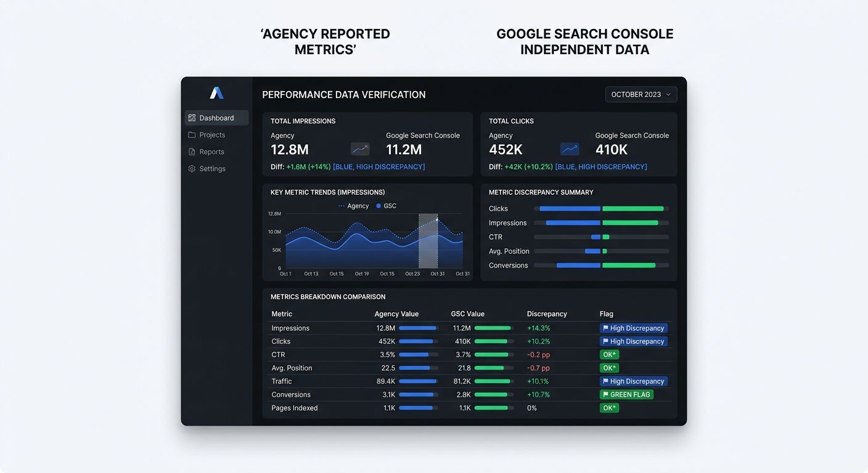868x473 pixels.
Task: Click the highlighted region in trends chart
Action: 428,241
